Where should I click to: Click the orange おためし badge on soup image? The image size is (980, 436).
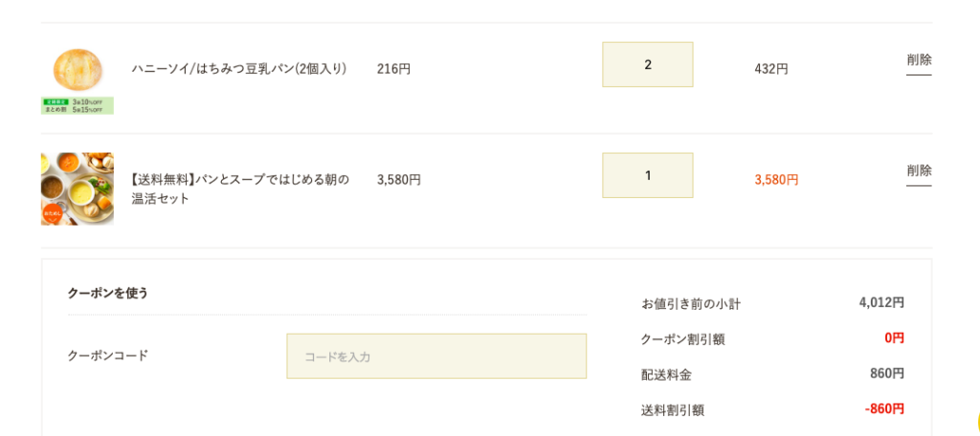coord(53,213)
